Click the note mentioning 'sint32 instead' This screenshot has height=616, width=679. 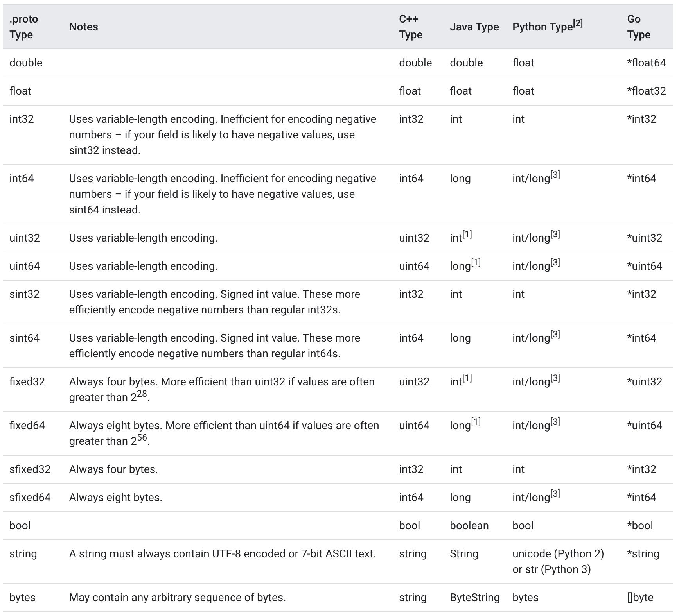223,135
